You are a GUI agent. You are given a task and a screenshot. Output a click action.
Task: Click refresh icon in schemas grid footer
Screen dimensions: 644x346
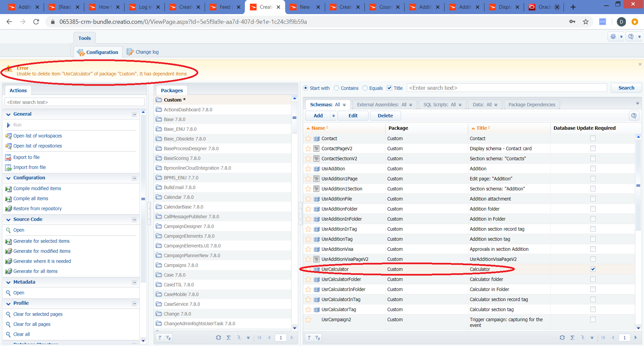[x=562, y=338]
